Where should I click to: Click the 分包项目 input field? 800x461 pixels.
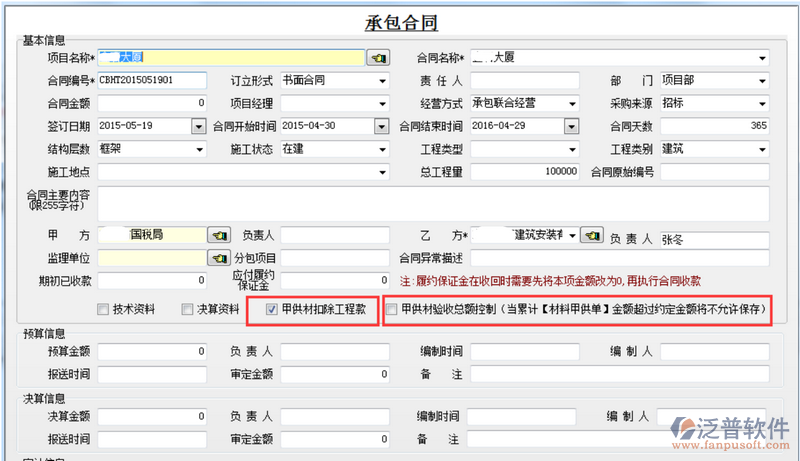pyautogui.click(x=335, y=258)
